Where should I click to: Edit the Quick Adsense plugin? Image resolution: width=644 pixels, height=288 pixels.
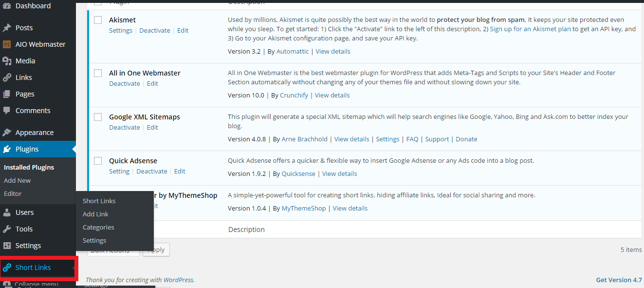180,171
